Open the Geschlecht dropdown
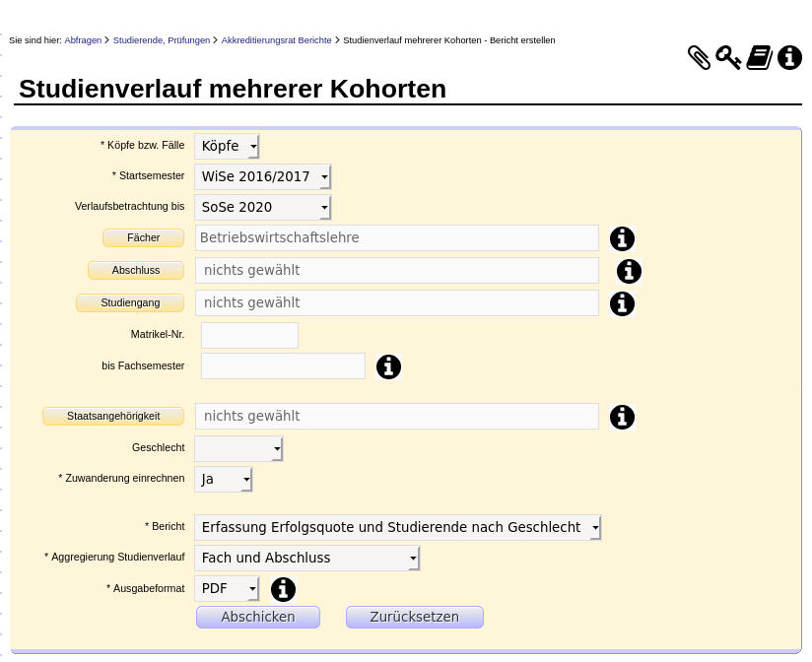812x662 pixels. (238, 449)
